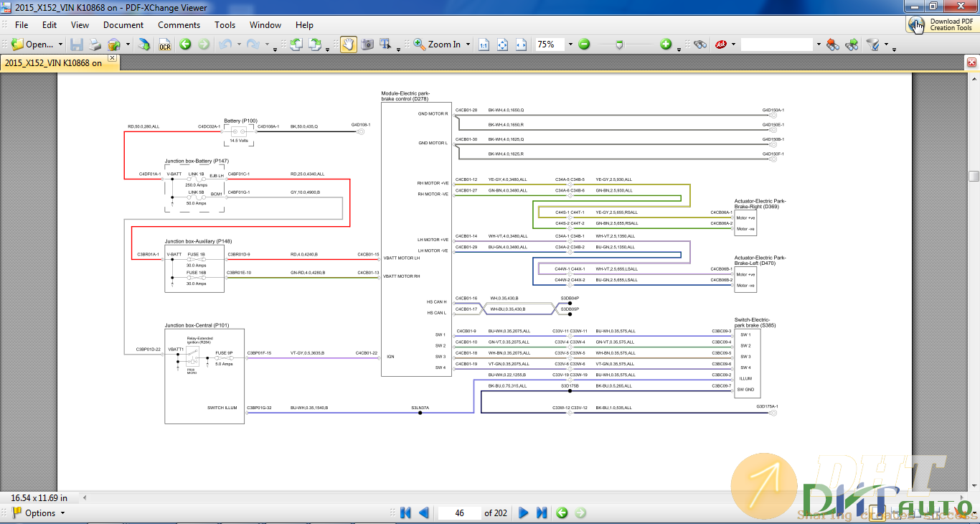Click the Scan icon beside OCR
The height and width of the screenshot is (524, 980).
144,45
